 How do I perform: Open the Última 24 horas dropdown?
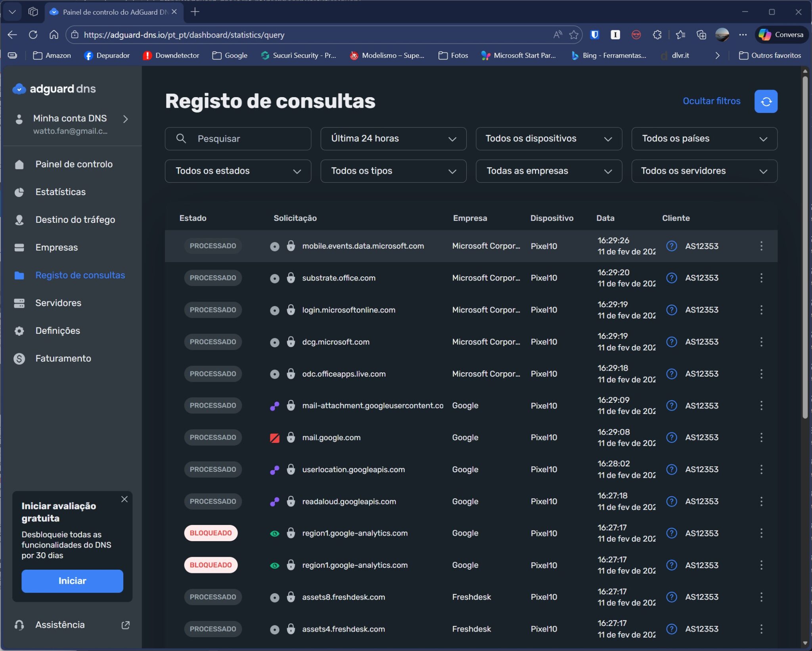click(x=393, y=139)
